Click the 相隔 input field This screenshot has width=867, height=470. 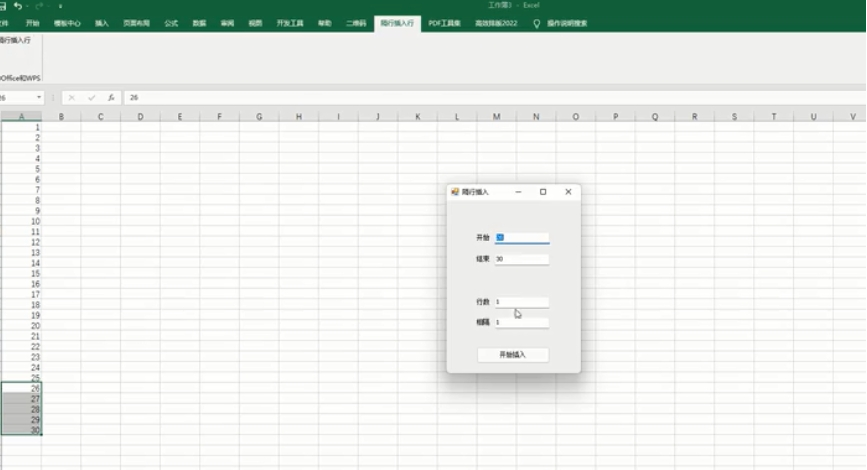pos(521,323)
